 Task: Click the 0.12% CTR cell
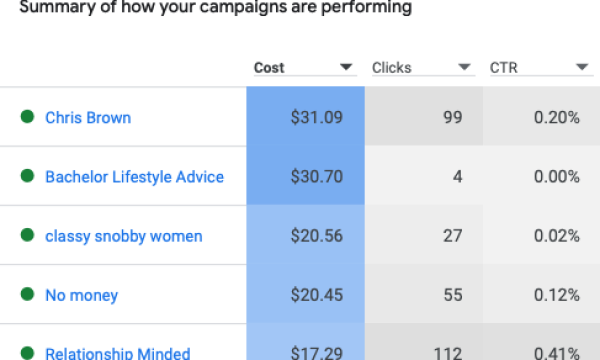pyautogui.click(x=541, y=294)
